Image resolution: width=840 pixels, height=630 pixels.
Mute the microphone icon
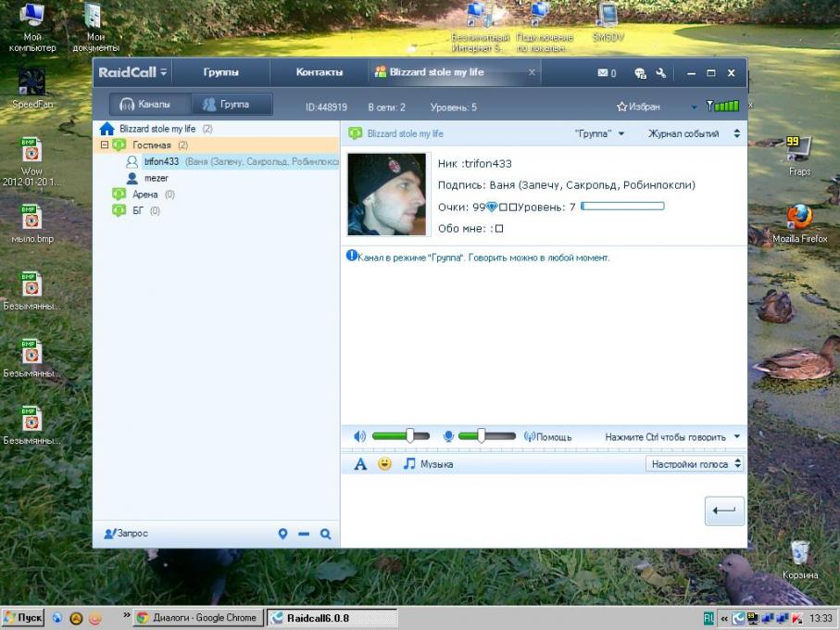[448, 436]
